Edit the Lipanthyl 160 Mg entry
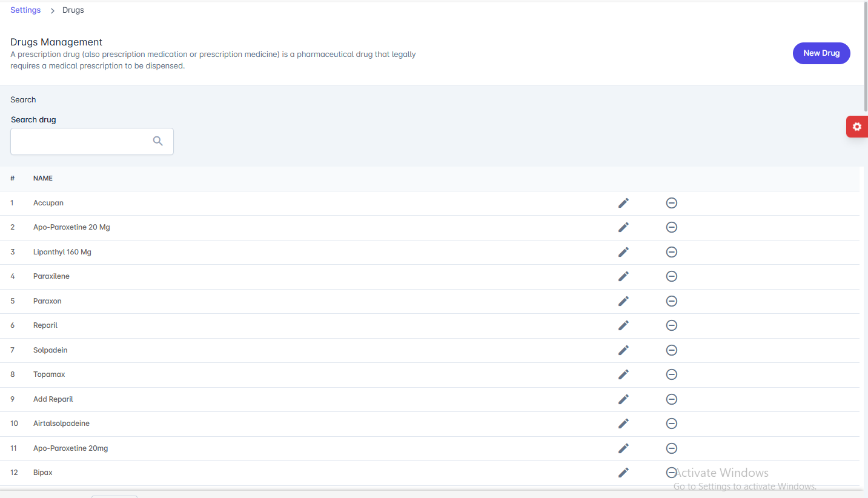 pos(623,252)
